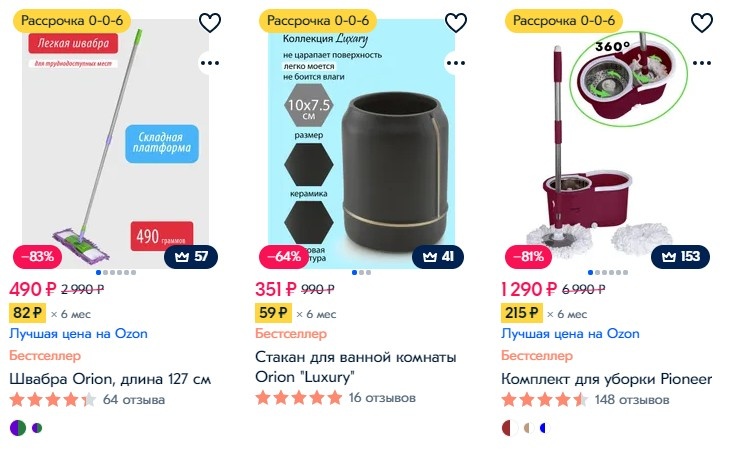Screen dimensions: 741x458
Task: Click crown rating badge showing 57
Action: [191, 257]
